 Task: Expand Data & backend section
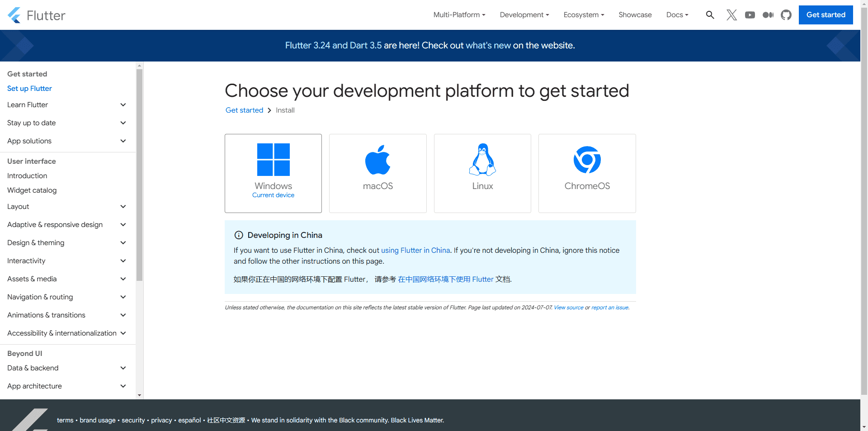67,368
